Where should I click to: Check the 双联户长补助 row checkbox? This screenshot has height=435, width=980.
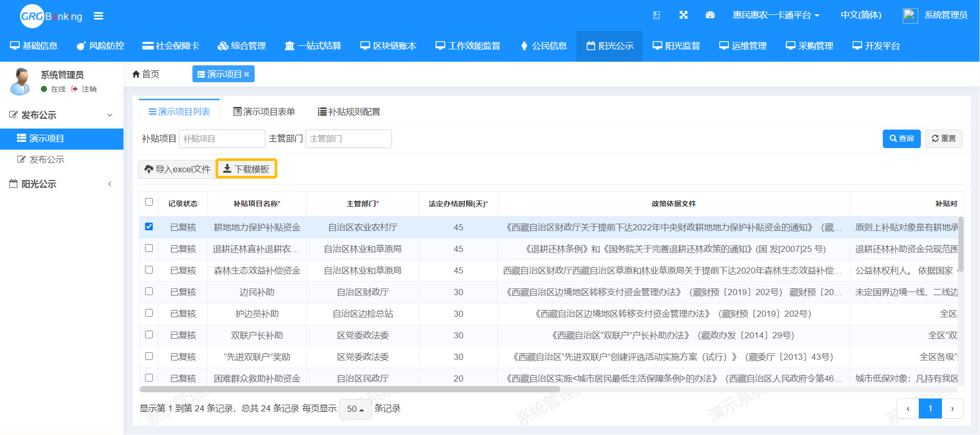149,334
